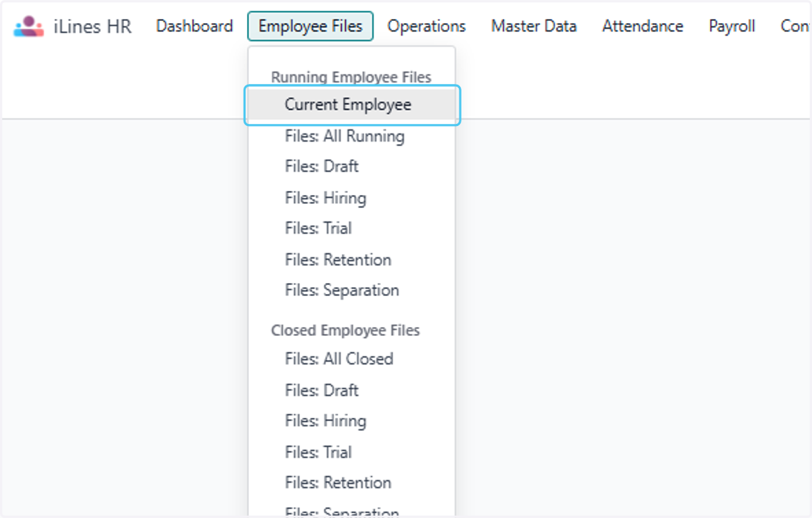812x518 pixels.
Task: Open the Operations menu
Action: (426, 26)
